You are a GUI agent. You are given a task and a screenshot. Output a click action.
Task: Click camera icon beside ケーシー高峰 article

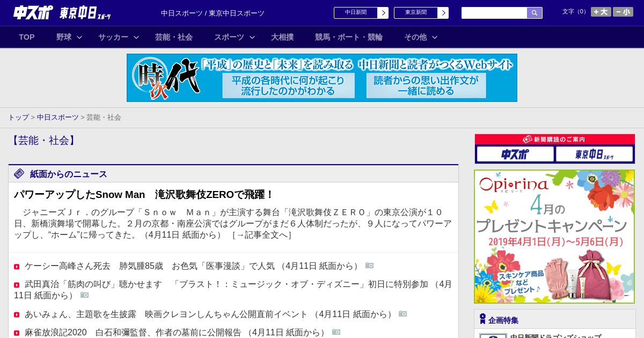pyautogui.click(x=369, y=266)
